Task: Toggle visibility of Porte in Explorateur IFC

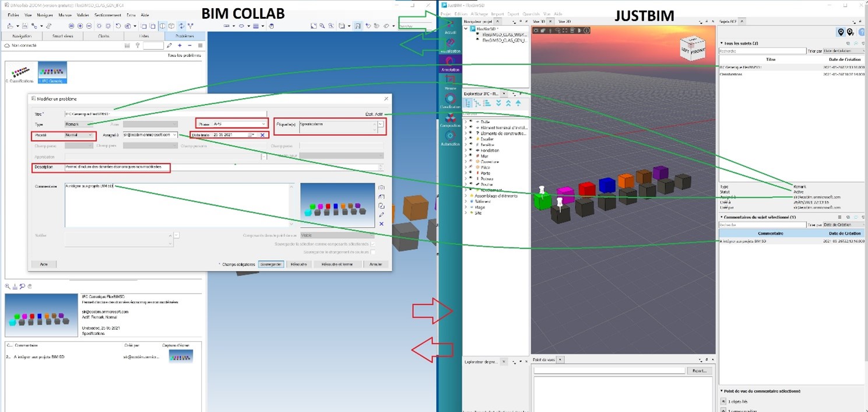Action: tap(470, 173)
